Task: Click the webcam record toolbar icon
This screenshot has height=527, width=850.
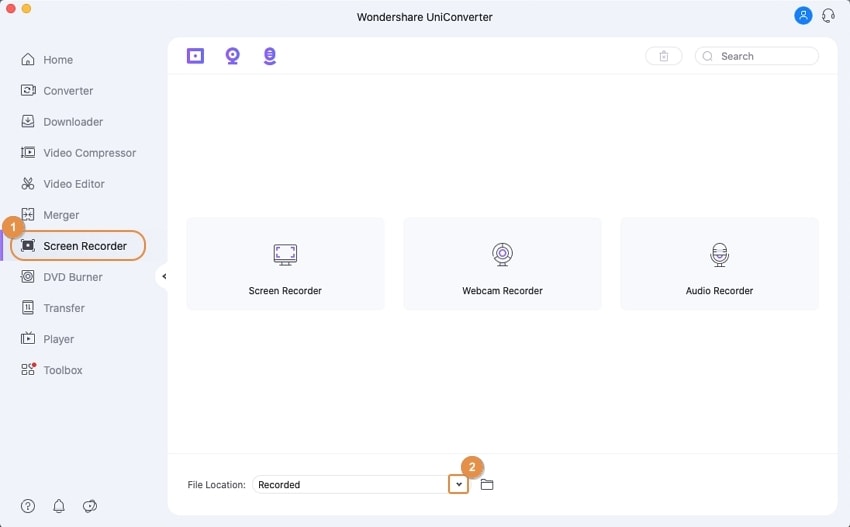Action: tap(233, 56)
